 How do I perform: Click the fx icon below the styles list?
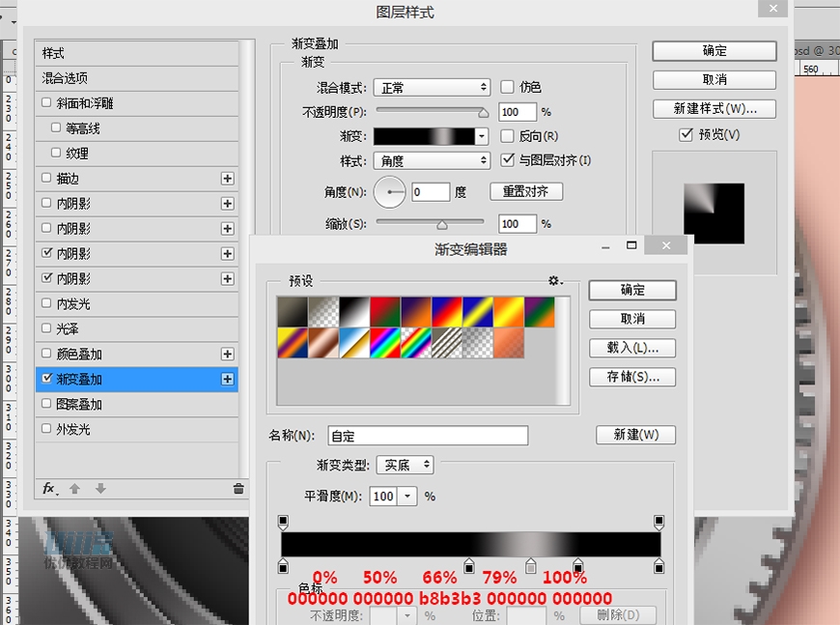[x=46, y=490]
